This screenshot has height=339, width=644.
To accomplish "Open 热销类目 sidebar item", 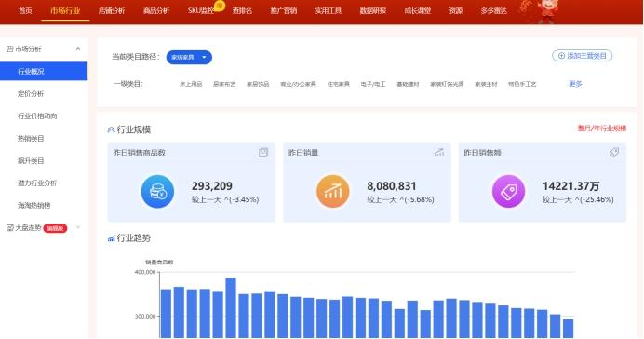I will coord(31,139).
